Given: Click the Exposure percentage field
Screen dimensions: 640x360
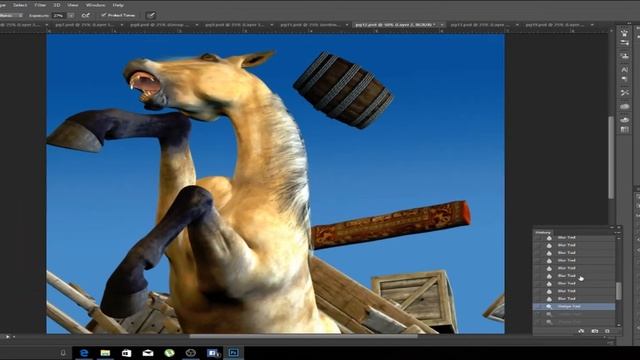Looking at the screenshot, I should tap(58, 16).
